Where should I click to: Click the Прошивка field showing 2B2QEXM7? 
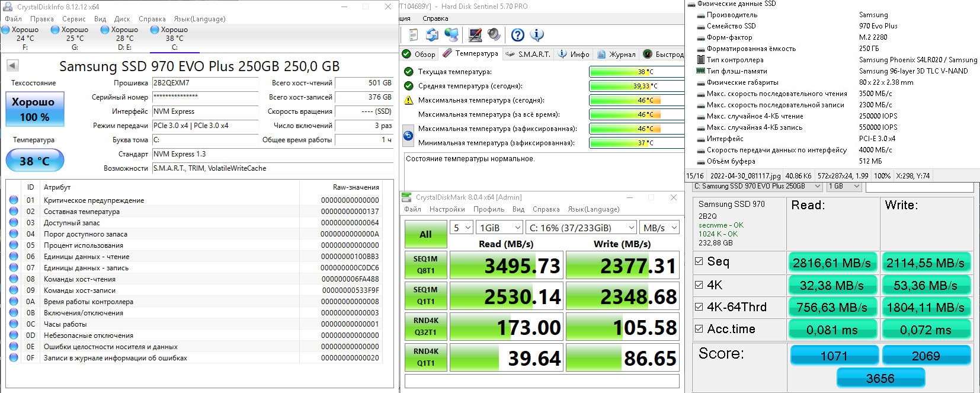tap(205, 83)
